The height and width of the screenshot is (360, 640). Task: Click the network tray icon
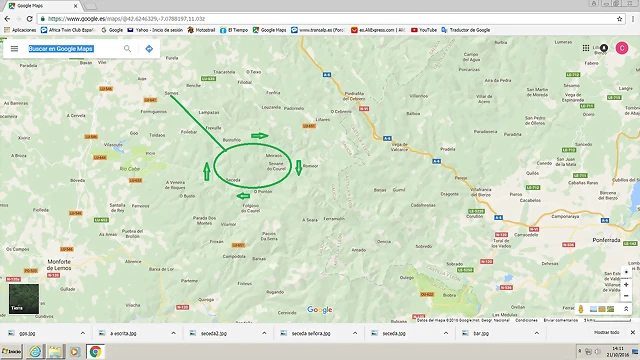[589, 351]
